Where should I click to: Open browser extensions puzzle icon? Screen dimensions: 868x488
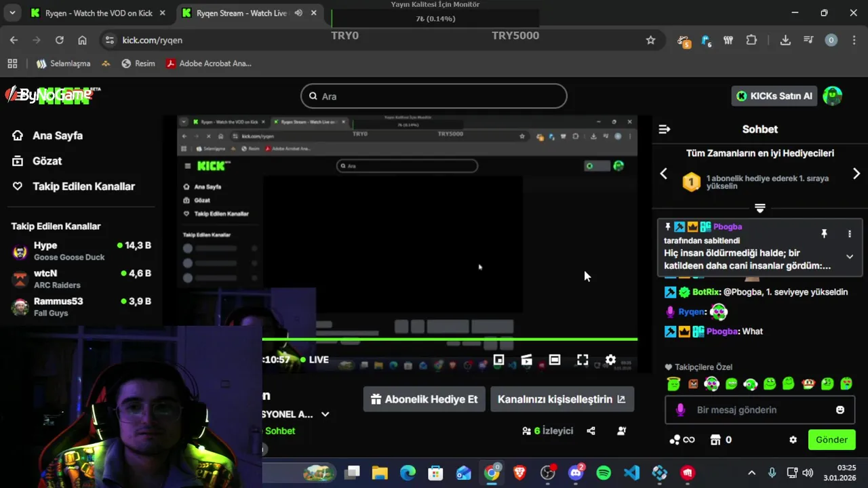pyautogui.click(x=751, y=40)
